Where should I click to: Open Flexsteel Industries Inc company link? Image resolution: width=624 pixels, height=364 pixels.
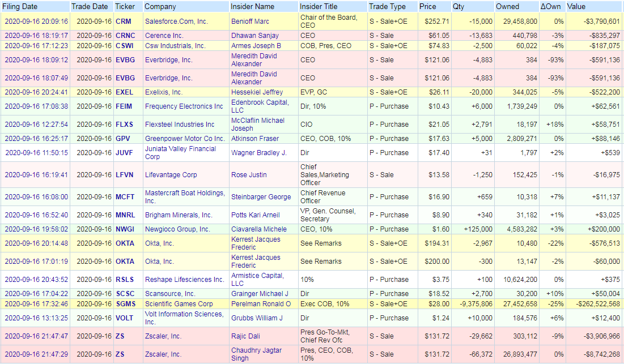[180, 125]
